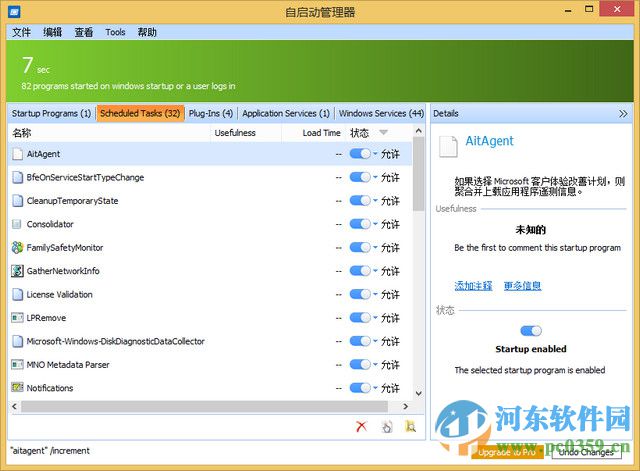Click the app icon in the title bar
Viewport: 640px width, 471px height.
click(14, 11)
